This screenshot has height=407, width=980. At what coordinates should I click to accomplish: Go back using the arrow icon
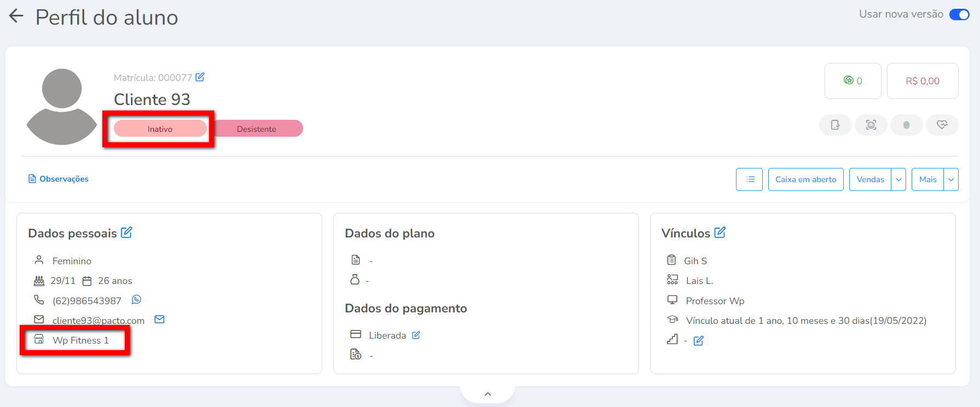point(16,16)
